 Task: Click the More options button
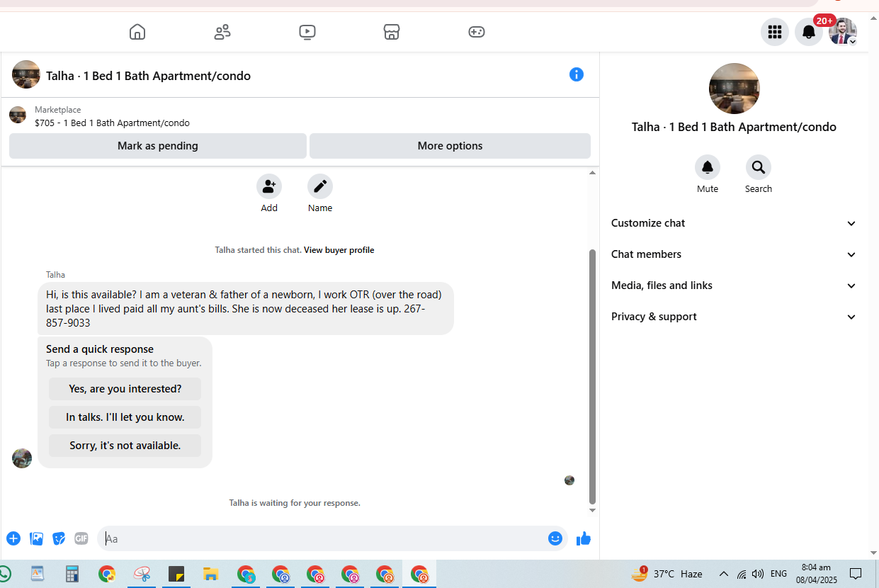[450, 146]
